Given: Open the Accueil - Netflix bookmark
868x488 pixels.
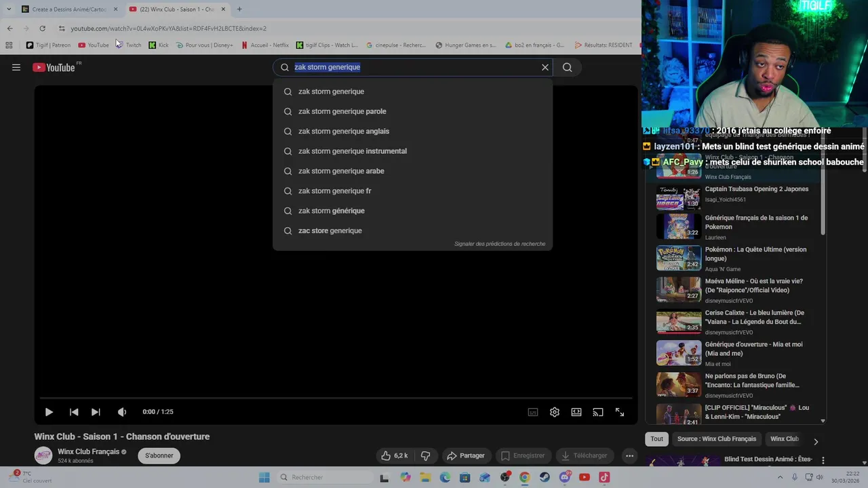Looking at the screenshot, I should point(265,45).
